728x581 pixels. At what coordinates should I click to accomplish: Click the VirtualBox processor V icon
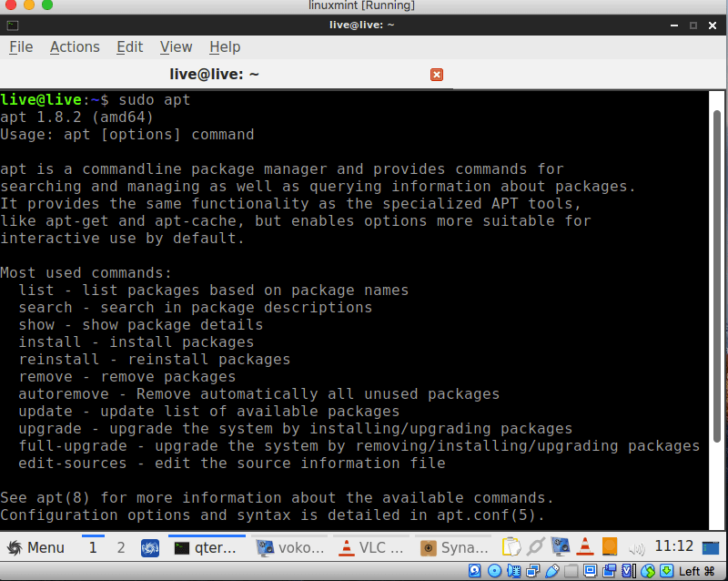pos(628,570)
